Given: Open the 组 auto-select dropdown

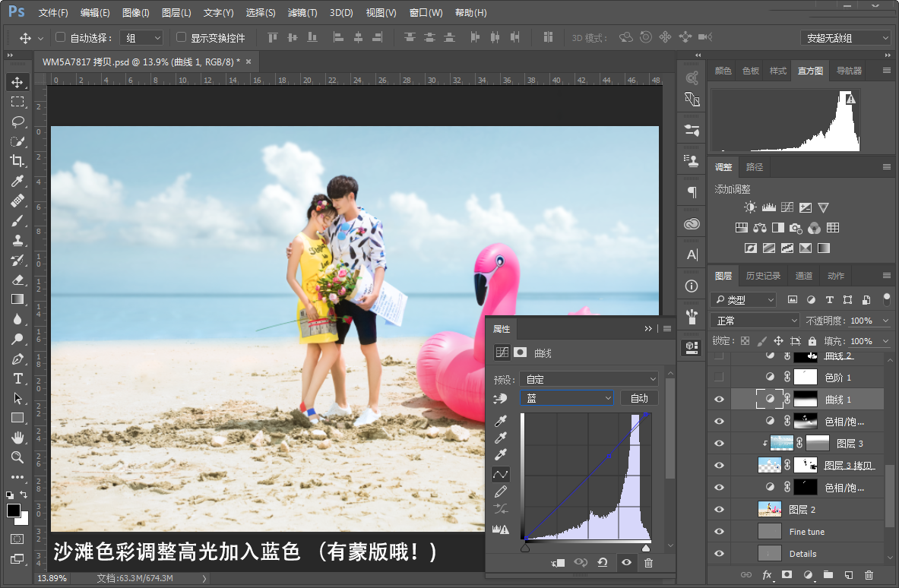Looking at the screenshot, I should point(141,38).
